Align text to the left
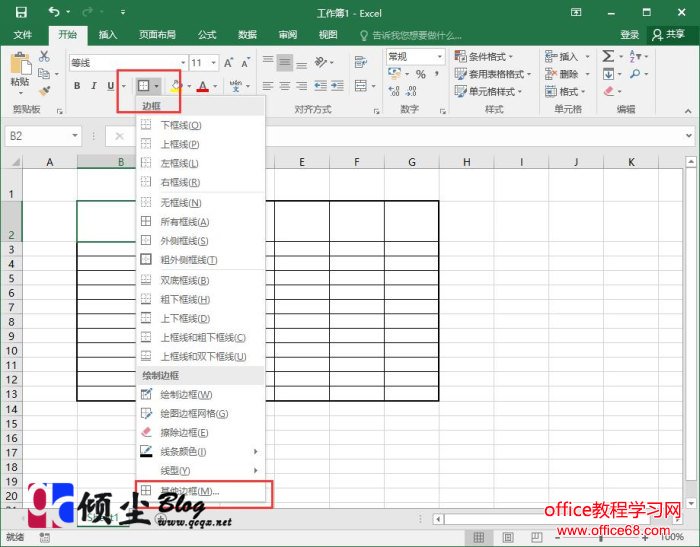Viewport: 700px width, 547px height. [x=268, y=86]
